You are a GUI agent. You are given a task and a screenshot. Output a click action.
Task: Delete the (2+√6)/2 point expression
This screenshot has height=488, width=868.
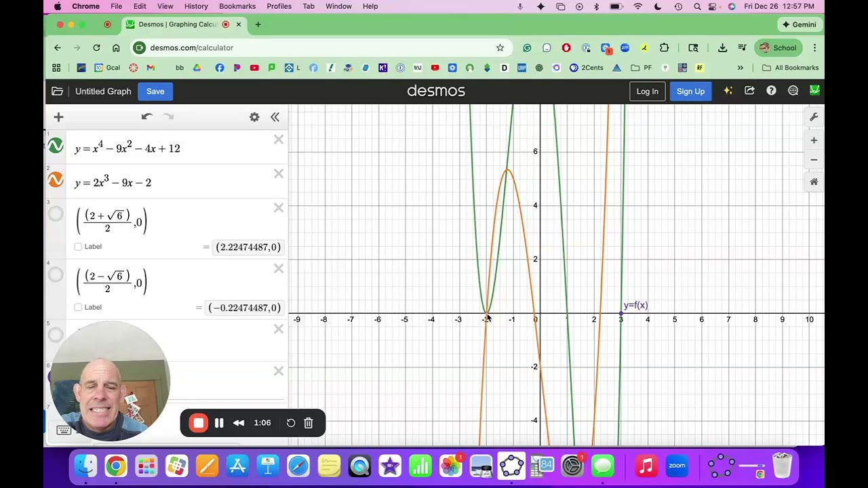(x=278, y=207)
